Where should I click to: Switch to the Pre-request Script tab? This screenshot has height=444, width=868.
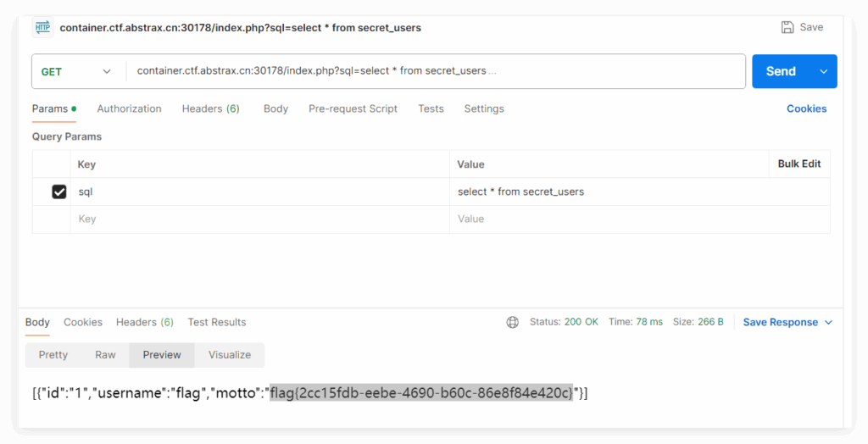point(353,108)
